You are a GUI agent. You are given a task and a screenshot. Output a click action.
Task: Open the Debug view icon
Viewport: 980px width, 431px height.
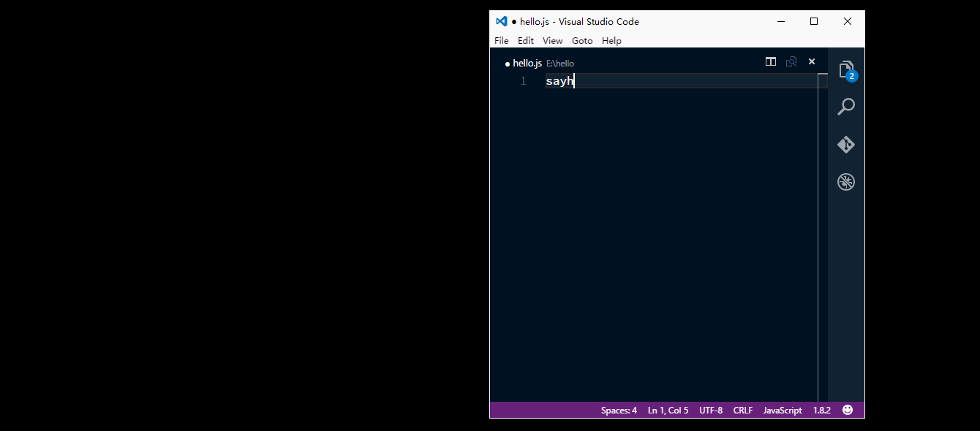pos(846,182)
